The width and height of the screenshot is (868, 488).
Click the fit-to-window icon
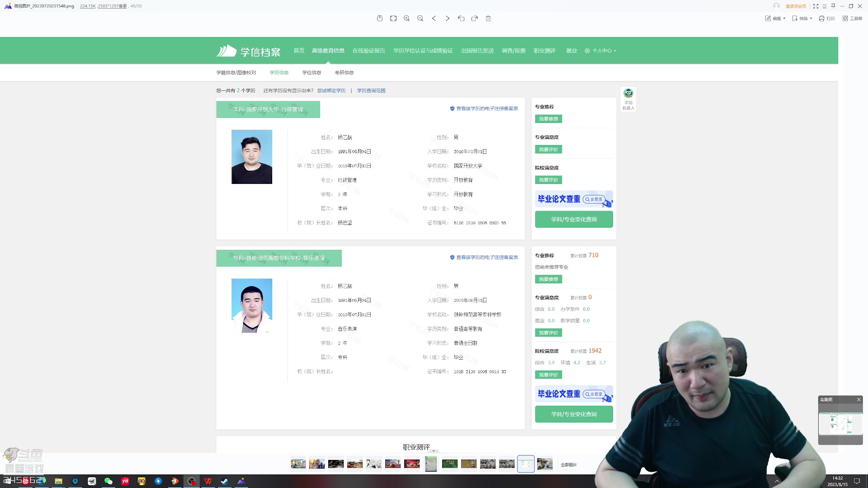pyautogui.click(x=393, y=19)
